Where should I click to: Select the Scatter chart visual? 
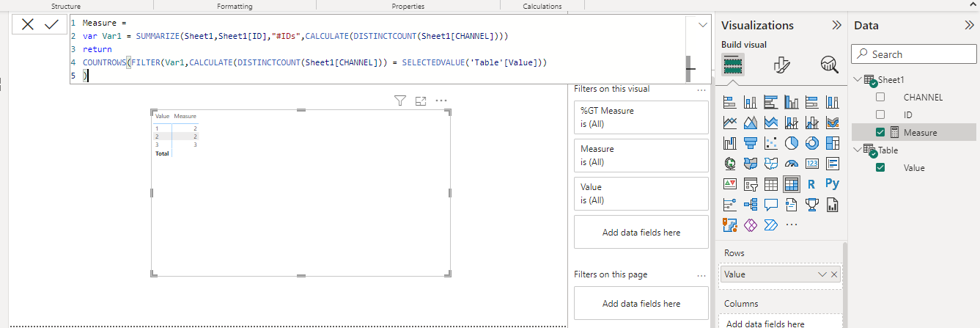click(771, 143)
